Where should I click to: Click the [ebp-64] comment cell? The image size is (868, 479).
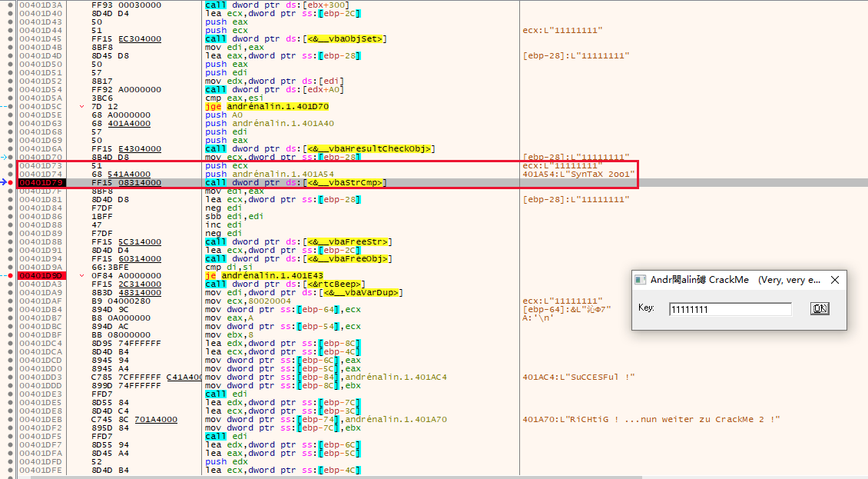567,309
